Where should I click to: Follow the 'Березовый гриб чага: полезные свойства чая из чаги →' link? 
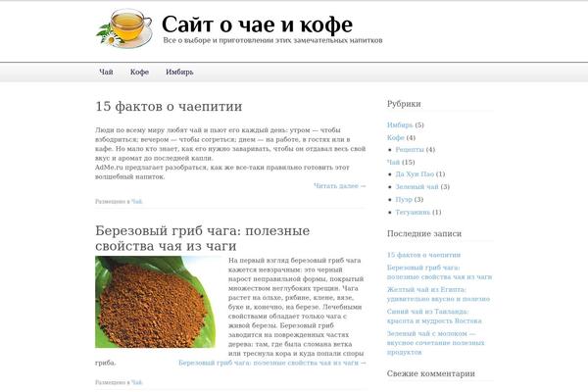pyautogui.click(x=272, y=363)
